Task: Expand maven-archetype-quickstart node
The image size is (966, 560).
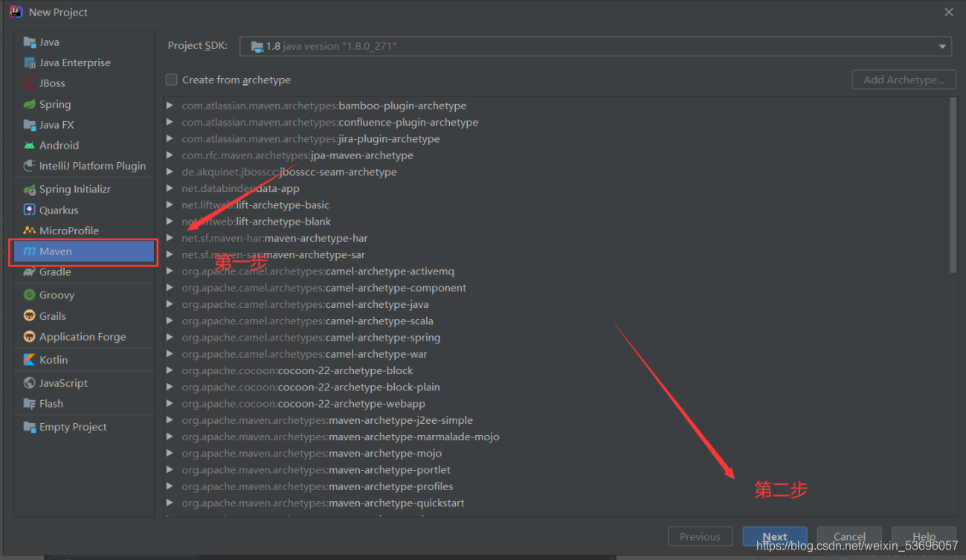Action: (170, 503)
